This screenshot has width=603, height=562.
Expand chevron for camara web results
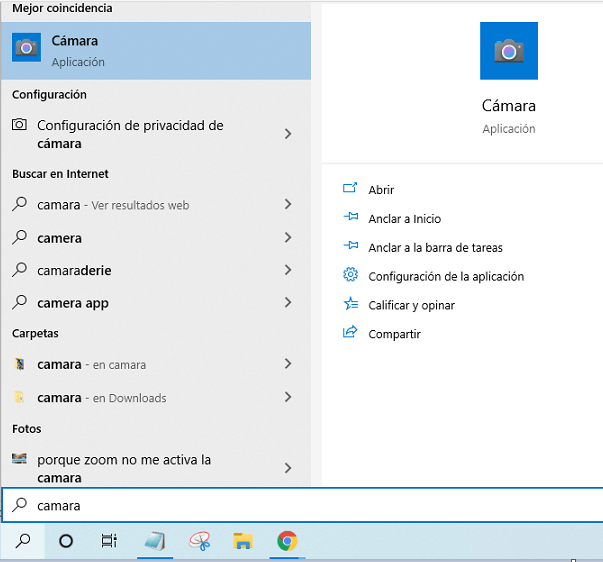288,204
